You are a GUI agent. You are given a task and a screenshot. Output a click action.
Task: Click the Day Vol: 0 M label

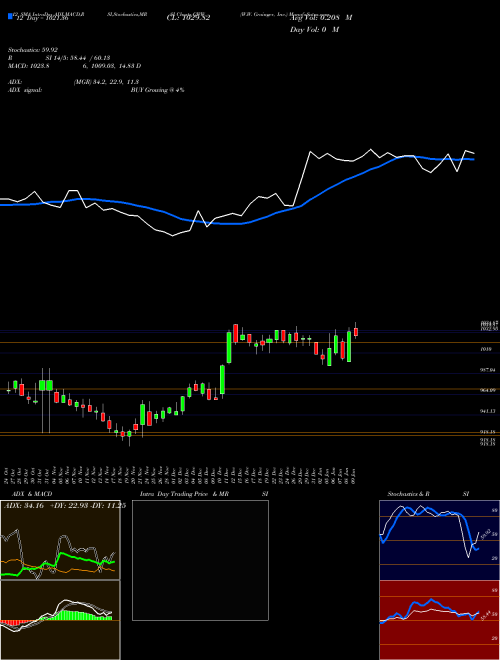(x=314, y=29)
